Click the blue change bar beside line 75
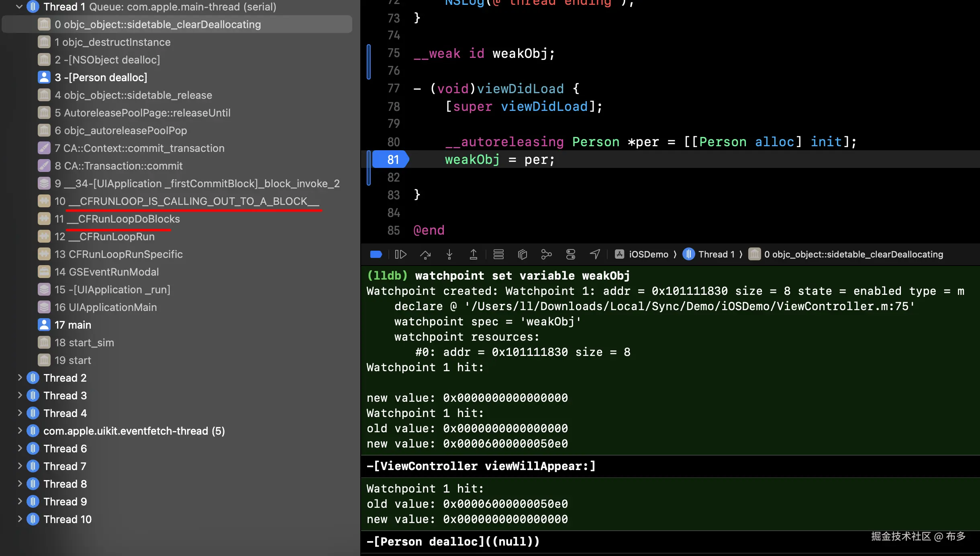Screen dimensions: 980x556 [369, 62]
